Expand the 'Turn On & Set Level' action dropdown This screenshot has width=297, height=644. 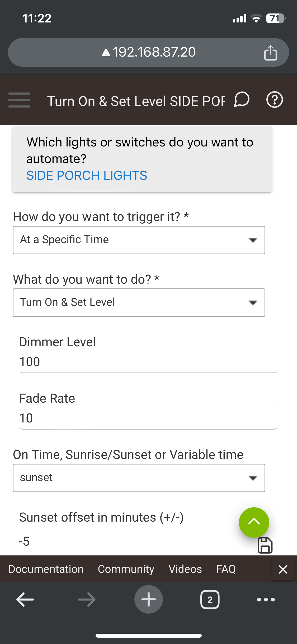point(139,303)
